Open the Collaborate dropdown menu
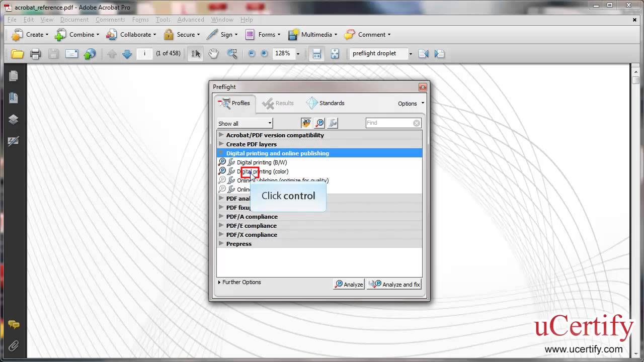The height and width of the screenshot is (362, 644). coord(131,35)
